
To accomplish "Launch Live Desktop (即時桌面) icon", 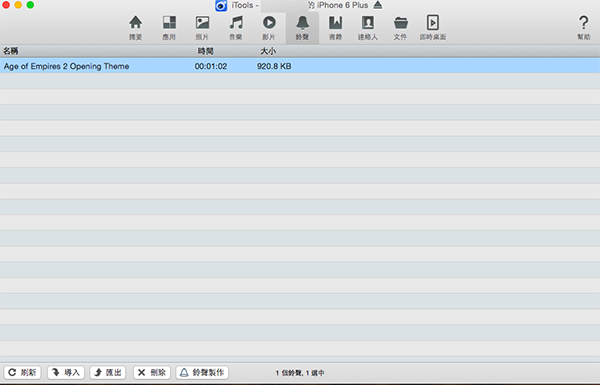I will coord(433,28).
